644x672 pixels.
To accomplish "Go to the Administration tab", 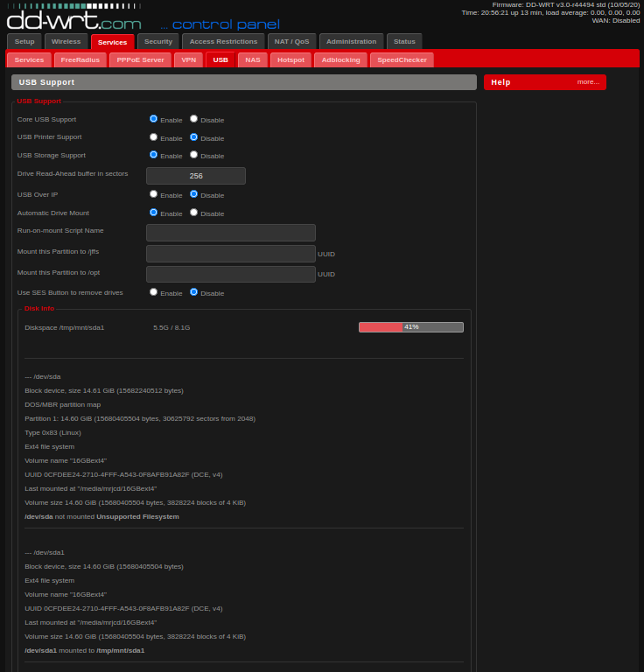I will click(x=351, y=41).
